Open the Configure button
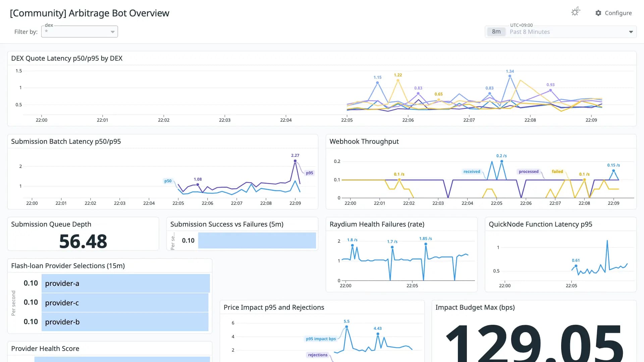The width and height of the screenshot is (644, 362). (x=613, y=13)
